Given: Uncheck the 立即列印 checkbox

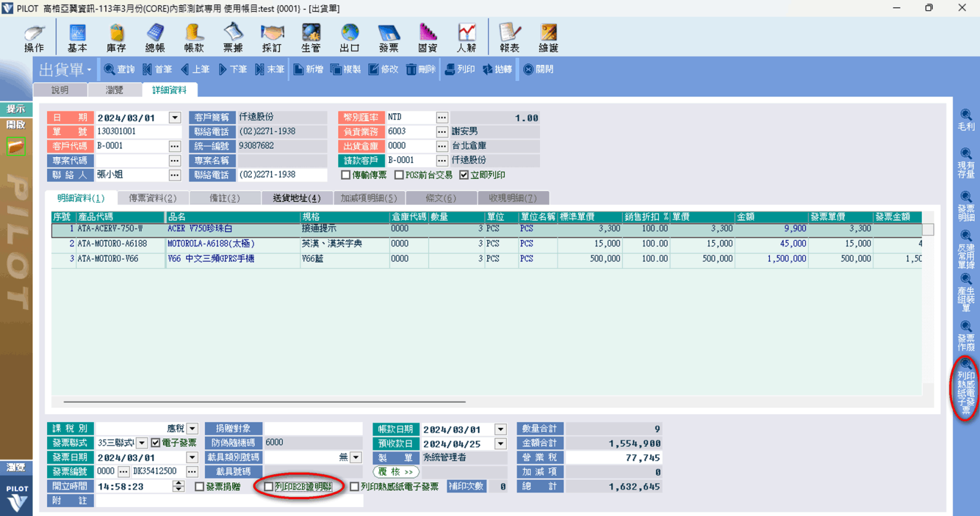Looking at the screenshot, I should [464, 175].
